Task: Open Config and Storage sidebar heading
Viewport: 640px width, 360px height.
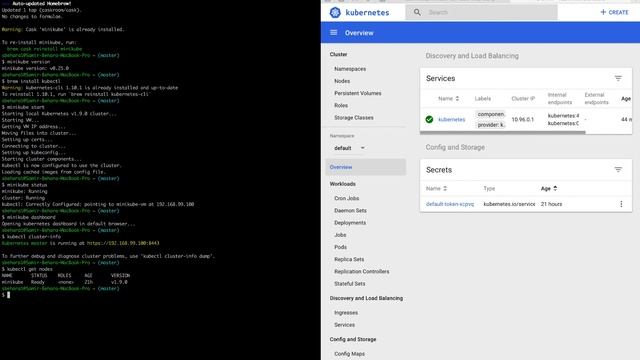Action: click(353, 339)
